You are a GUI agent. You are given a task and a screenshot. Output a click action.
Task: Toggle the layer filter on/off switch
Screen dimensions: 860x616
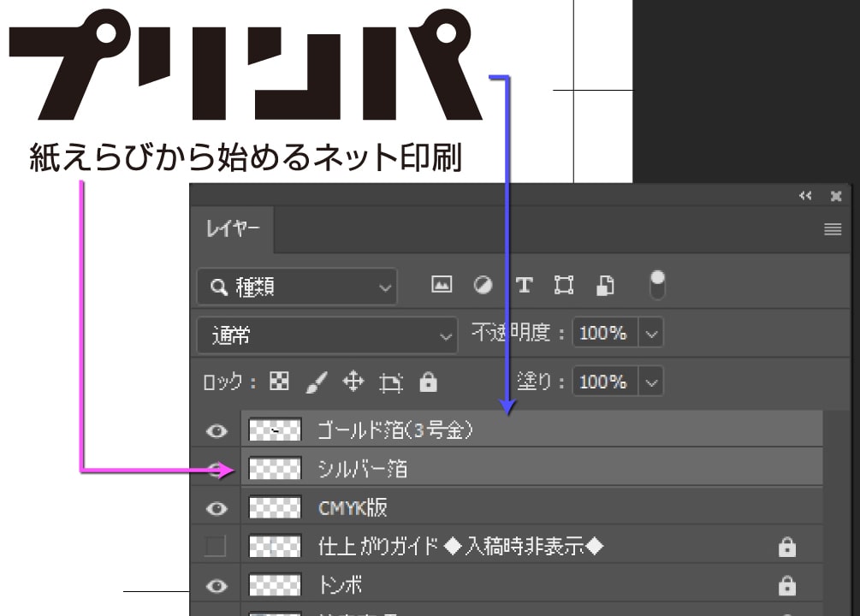click(x=657, y=285)
